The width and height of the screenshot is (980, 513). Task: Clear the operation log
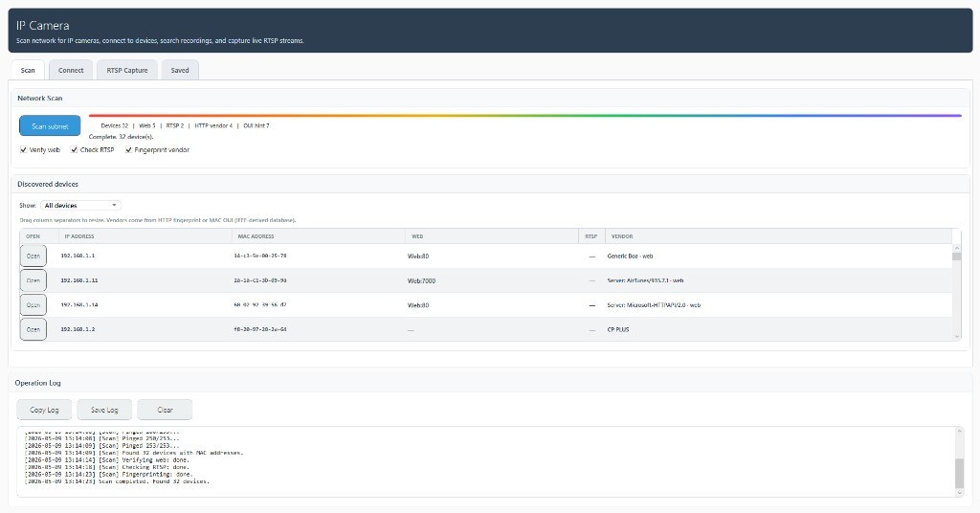click(165, 410)
